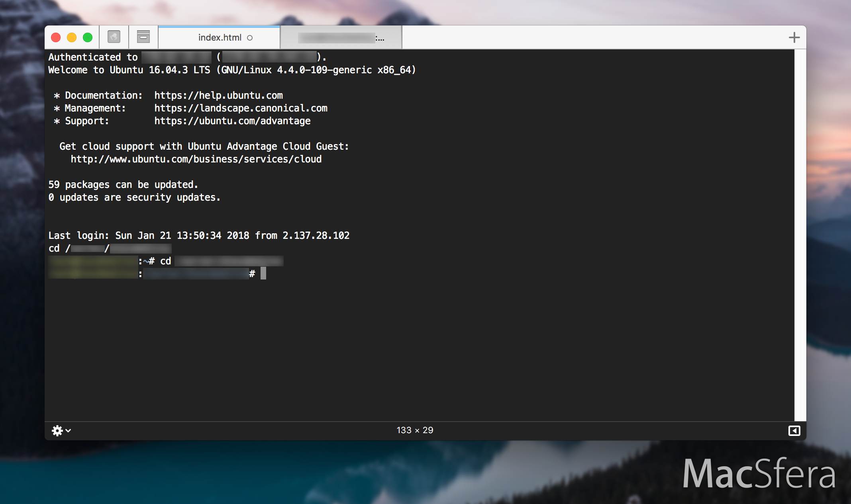Open the index.html tab
Image resolution: width=851 pixels, height=504 pixels.
click(219, 37)
